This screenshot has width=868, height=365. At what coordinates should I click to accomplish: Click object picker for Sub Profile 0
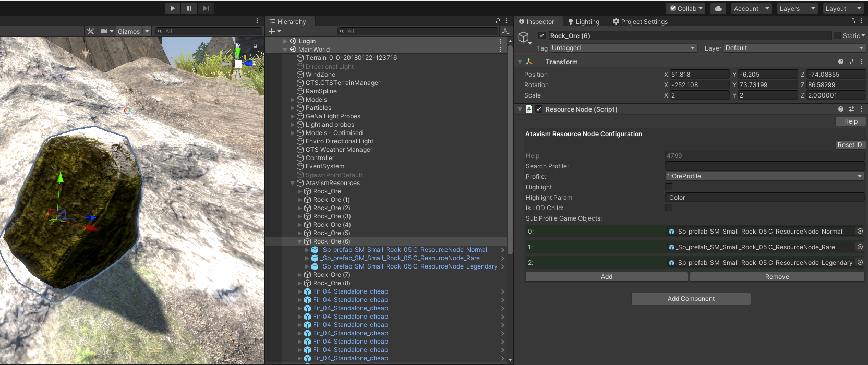[860, 232]
